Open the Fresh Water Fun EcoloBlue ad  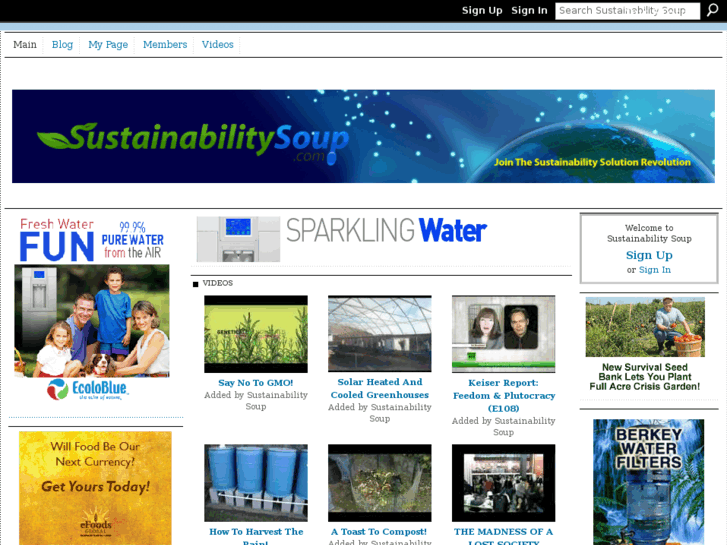coord(92,309)
